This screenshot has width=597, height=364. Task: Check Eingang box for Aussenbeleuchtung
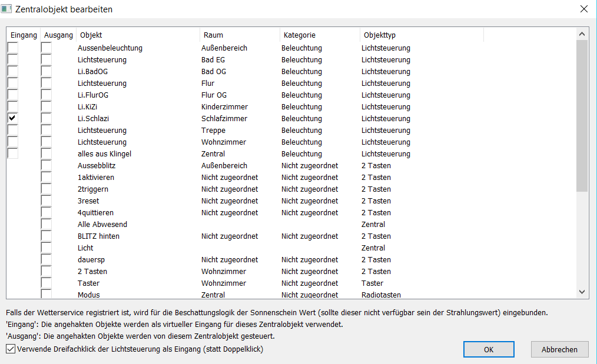click(12, 48)
